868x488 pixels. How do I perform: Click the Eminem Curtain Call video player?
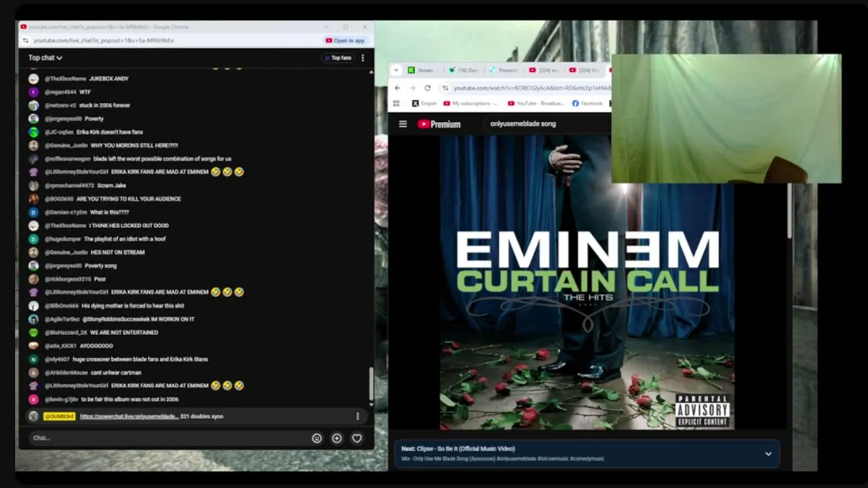coord(587,281)
